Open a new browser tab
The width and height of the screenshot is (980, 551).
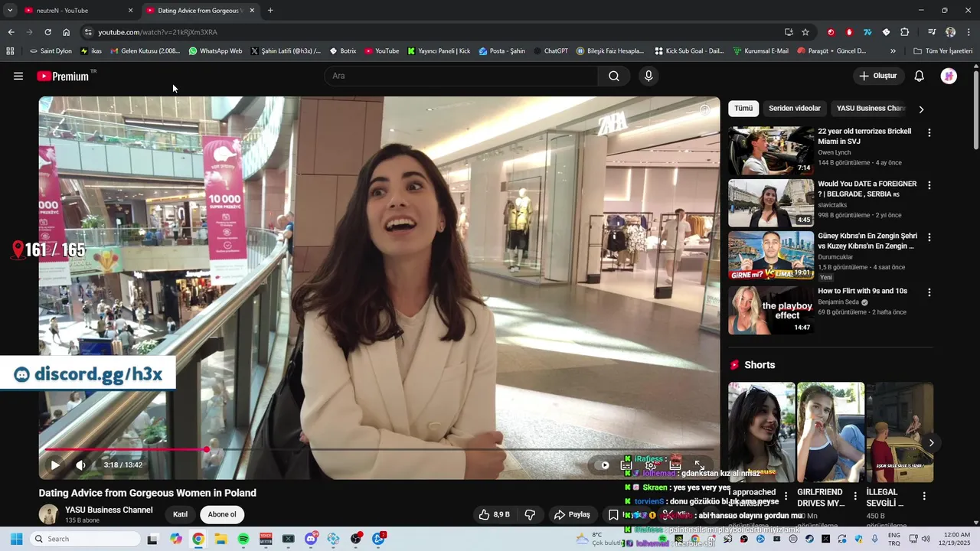pos(270,11)
